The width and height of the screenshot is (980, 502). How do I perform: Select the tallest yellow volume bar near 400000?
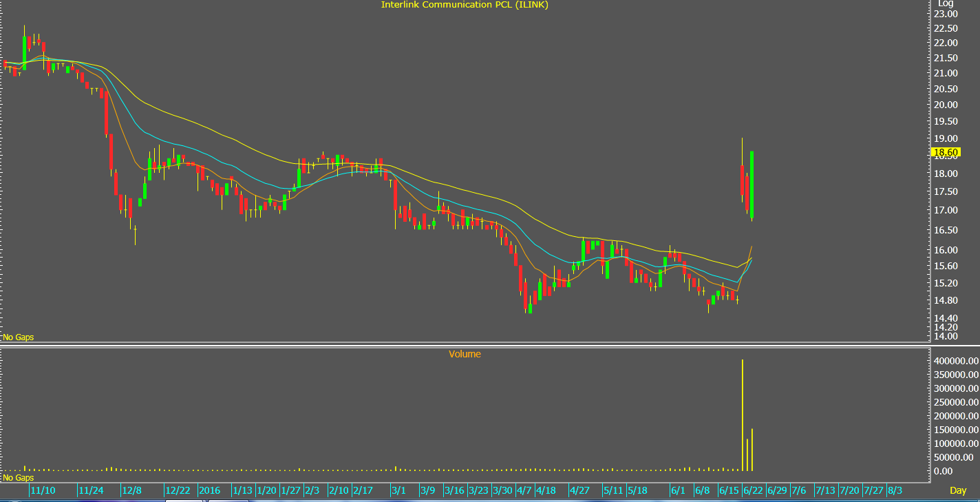[x=743, y=415]
